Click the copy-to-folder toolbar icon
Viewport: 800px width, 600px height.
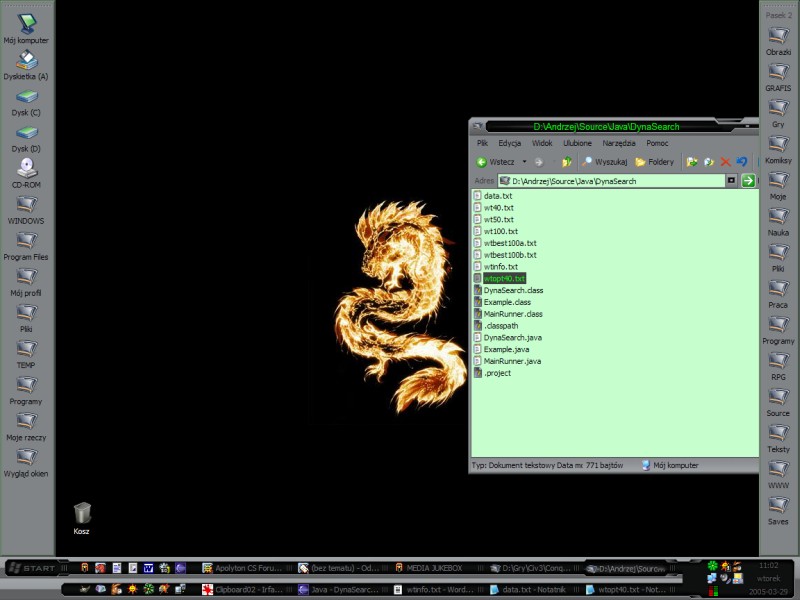709,162
